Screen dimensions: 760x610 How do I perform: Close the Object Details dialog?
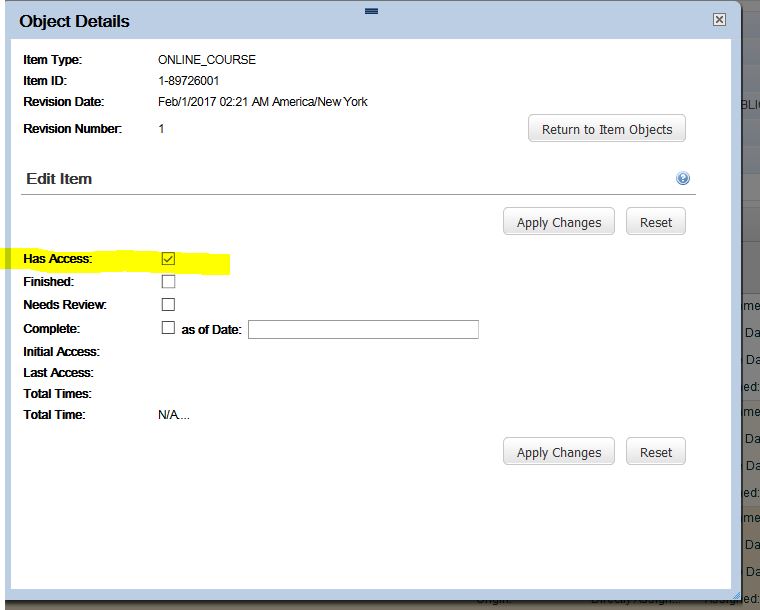point(719,19)
